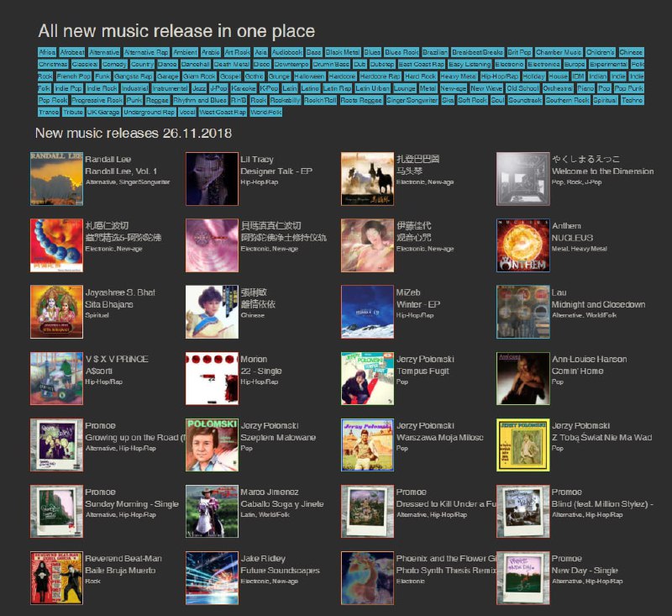Click the Reverend Beat-Man album cover
This screenshot has height=616, width=672.
[56, 578]
